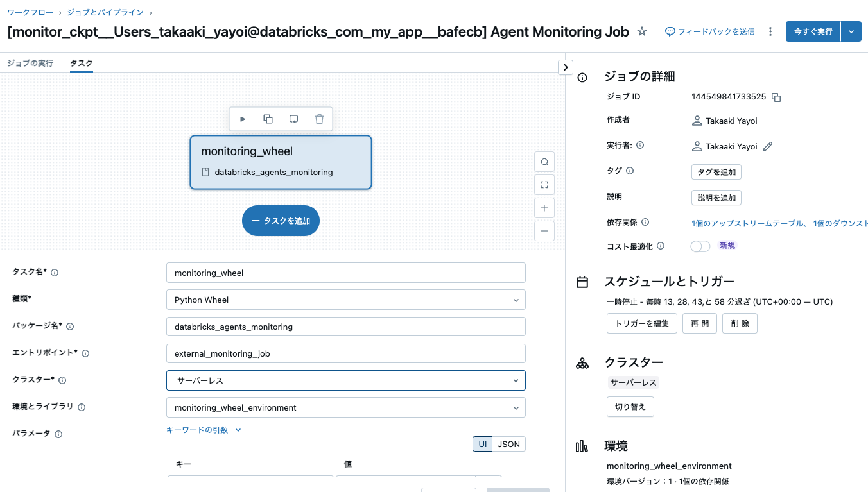Open the monitoring_wheel_environment dropdown
This screenshot has width=868, height=492.
[x=345, y=407]
